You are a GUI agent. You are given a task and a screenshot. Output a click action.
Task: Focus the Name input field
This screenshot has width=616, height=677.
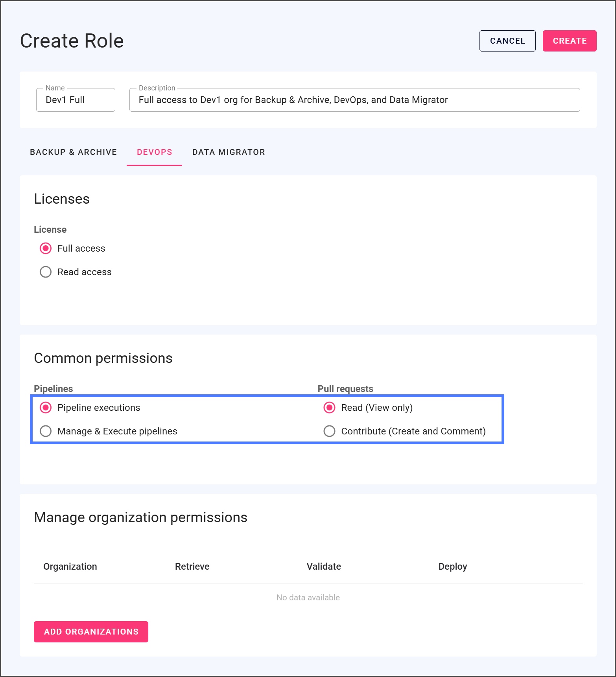tap(76, 100)
